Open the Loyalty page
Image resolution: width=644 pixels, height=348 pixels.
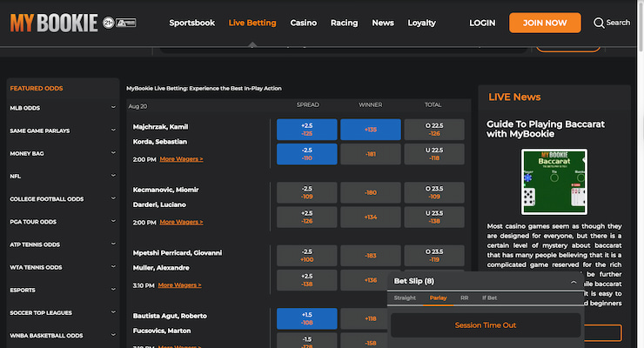coord(421,23)
